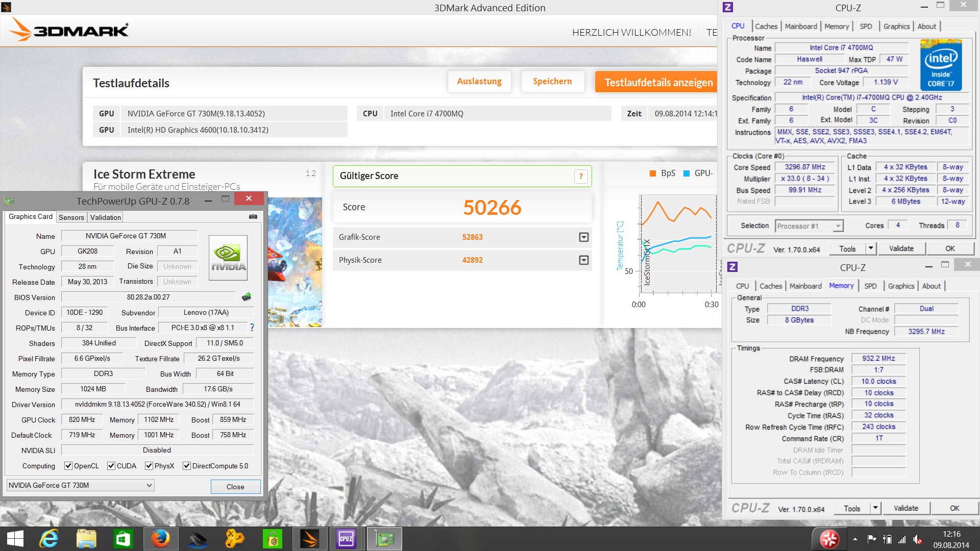The image size is (980, 551).
Task: Switch to the Validation tab in GPU-Z
Action: pyautogui.click(x=106, y=217)
